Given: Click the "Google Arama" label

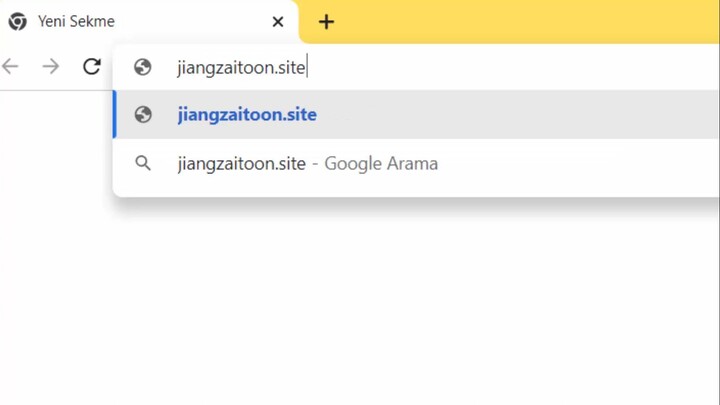Looking at the screenshot, I should point(381,163).
